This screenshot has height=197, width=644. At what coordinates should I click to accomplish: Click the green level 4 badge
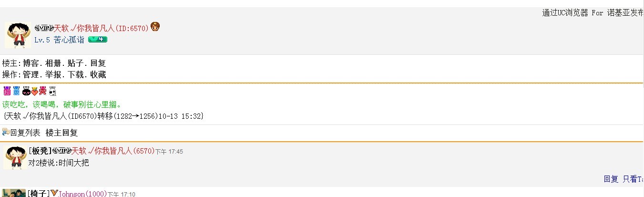point(98,40)
